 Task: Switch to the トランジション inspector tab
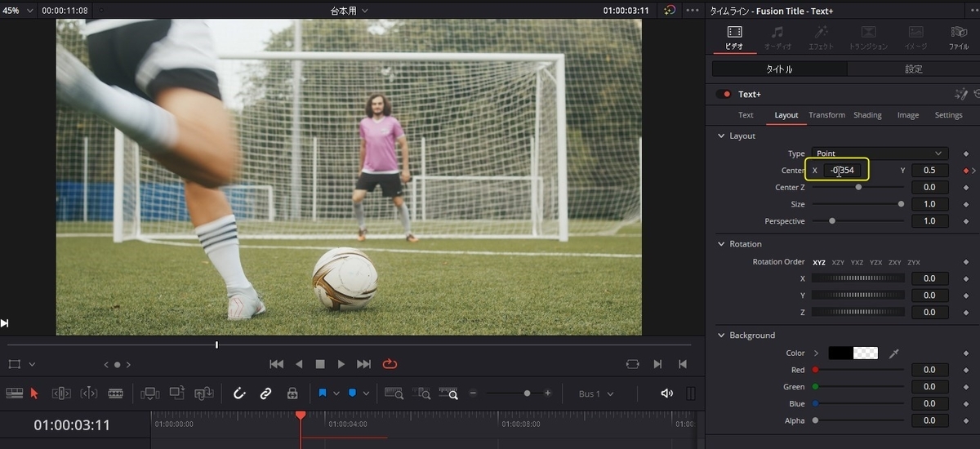(x=868, y=38)
